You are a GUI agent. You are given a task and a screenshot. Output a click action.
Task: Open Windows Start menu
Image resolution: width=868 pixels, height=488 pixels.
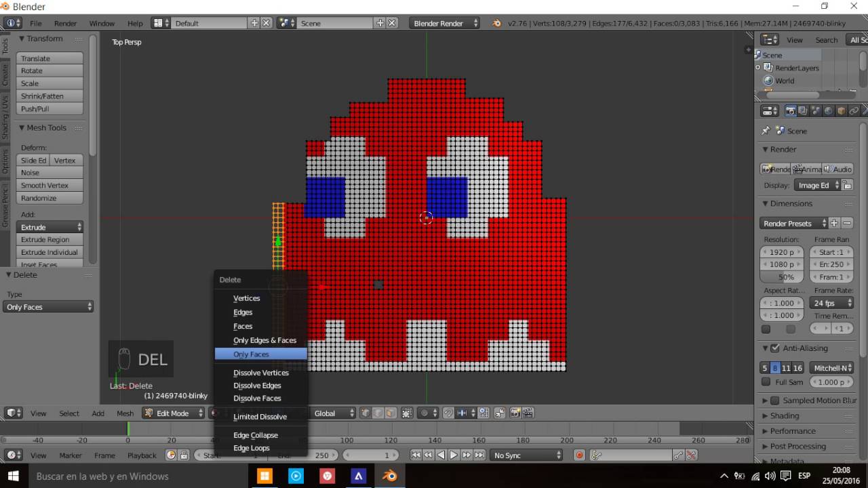click(14, 476)
